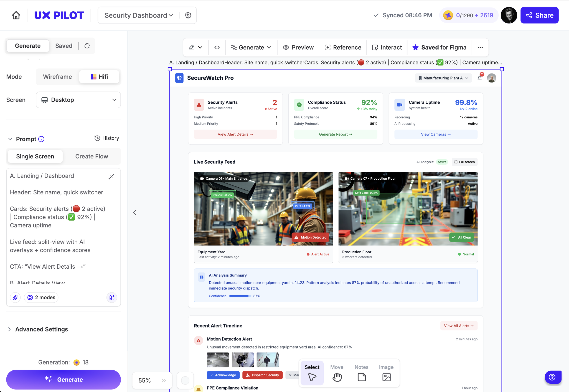
Task: Open prompt History
Action: 107,138
